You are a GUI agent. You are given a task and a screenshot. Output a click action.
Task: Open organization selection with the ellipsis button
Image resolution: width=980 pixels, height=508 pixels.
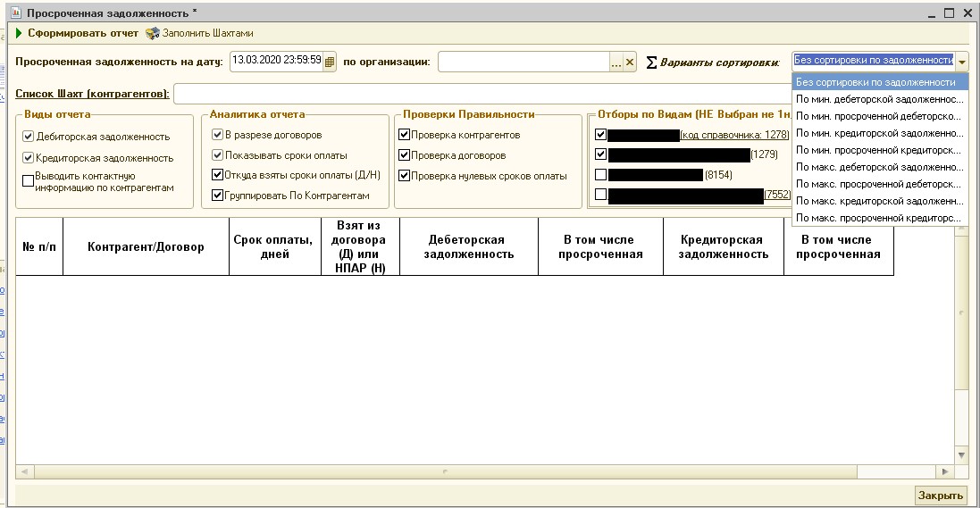pos(616,62)
